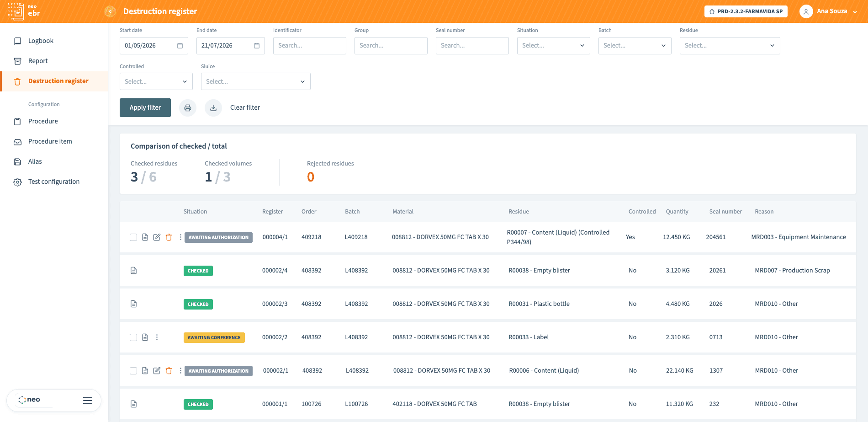Screen dimensions: 868x422
Task: View document of register 000002/1
Action: point(145,371)
